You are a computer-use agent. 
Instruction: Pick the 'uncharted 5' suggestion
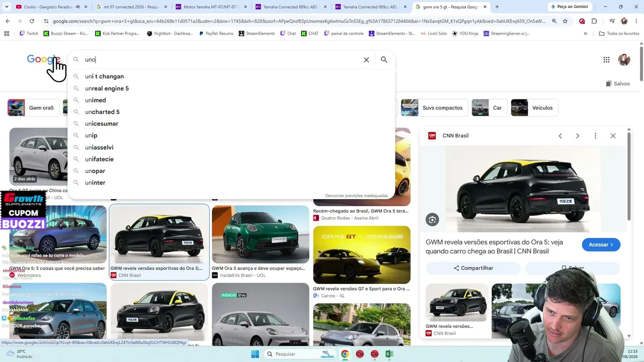pyautogui.click(x=231, y=112)
